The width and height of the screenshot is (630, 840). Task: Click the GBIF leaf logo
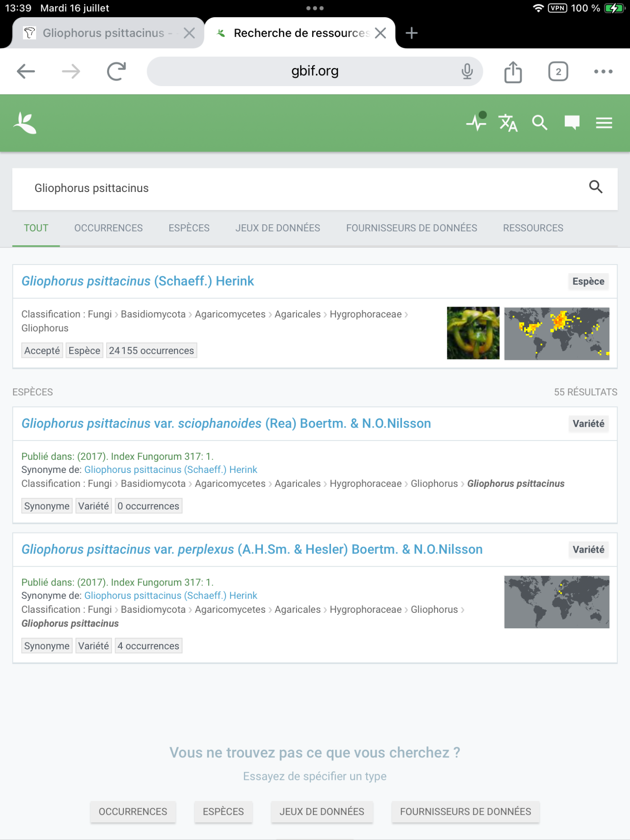tap(25, 123)
